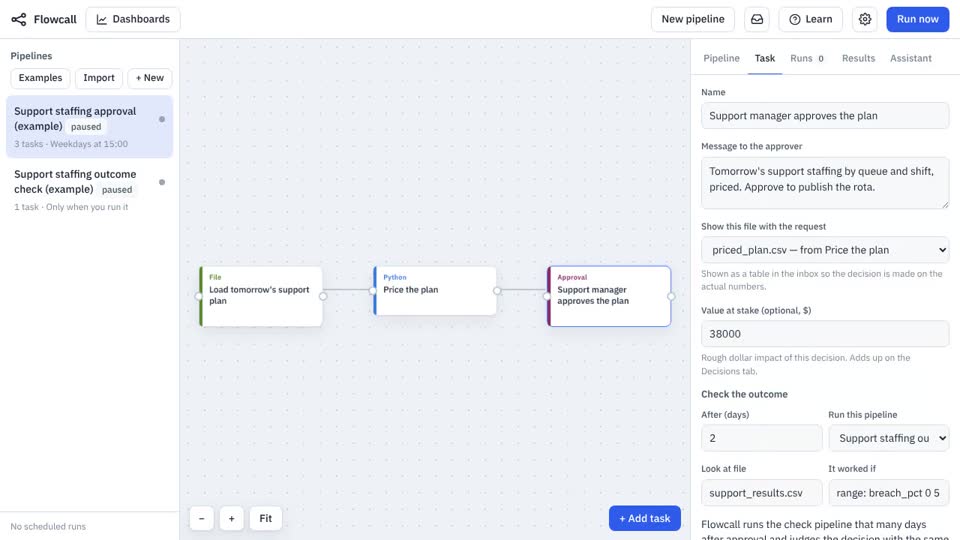Click input connector of Approval node

tap(547, 296)
